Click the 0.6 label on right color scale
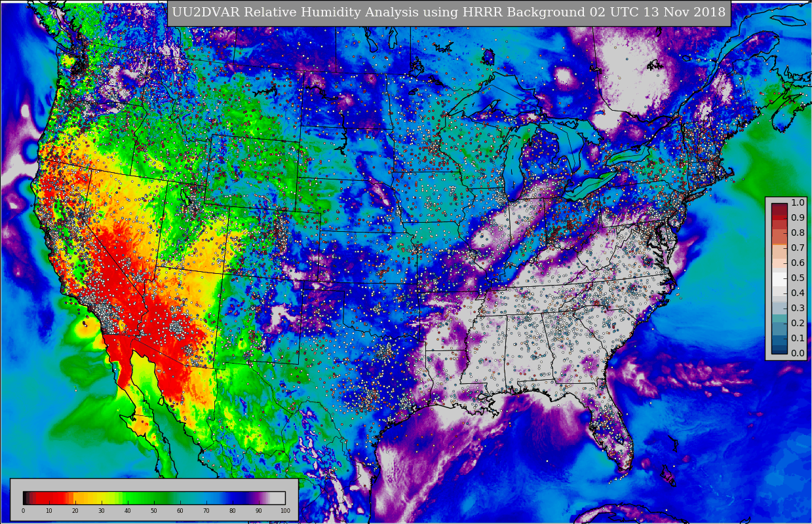Image resolution: width=812 pixels, height=524 pixels. pos(798,263)
